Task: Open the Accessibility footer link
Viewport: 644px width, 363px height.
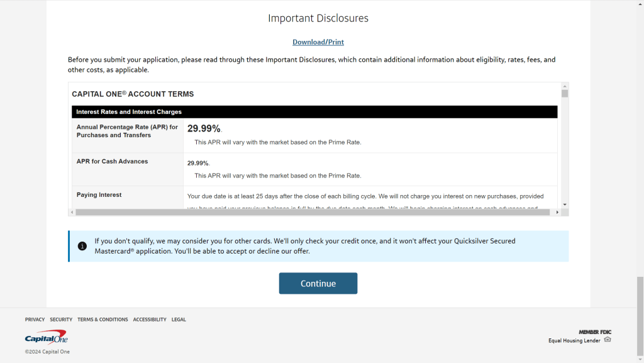Action: (x=150, y=320)
